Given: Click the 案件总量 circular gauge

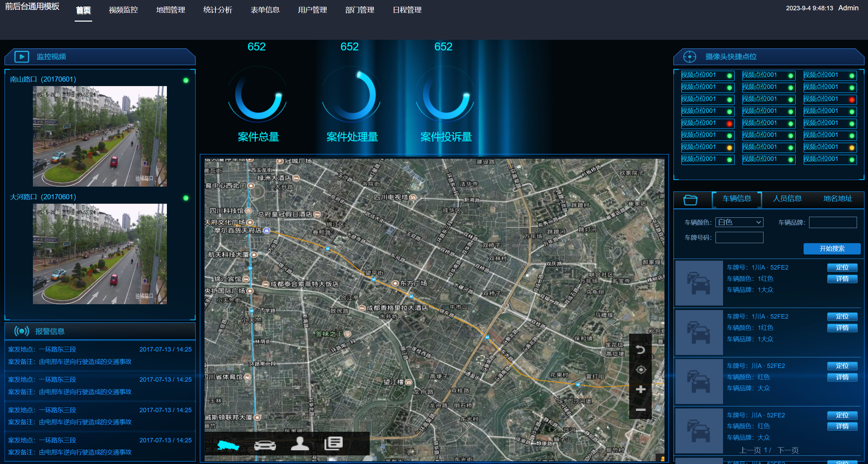Looking at the screenshot, I should pos(258,95).
